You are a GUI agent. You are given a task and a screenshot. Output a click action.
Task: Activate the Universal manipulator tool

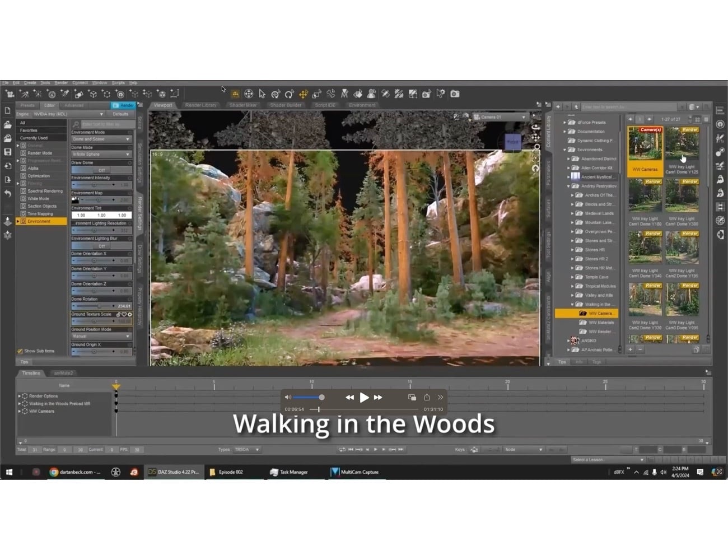click(248, 94)
